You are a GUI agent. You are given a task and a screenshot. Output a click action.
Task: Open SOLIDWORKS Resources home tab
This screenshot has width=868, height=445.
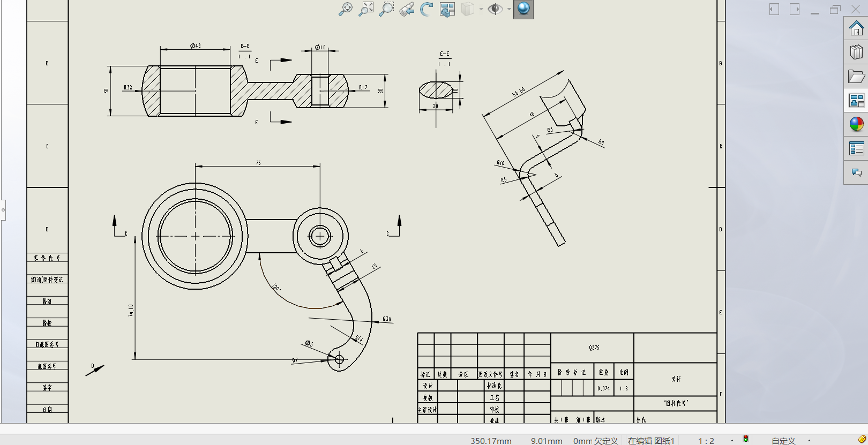tap(856, 28)
